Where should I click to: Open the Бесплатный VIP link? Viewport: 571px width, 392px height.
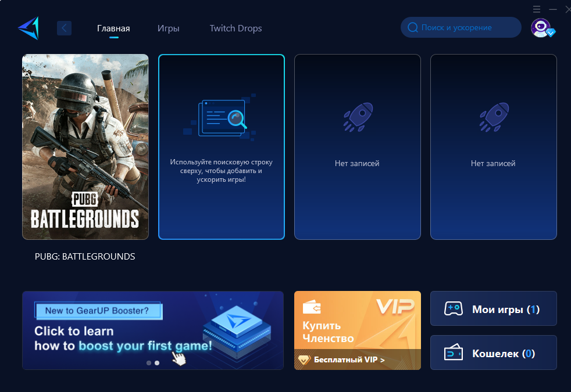(x=349, y=359)
